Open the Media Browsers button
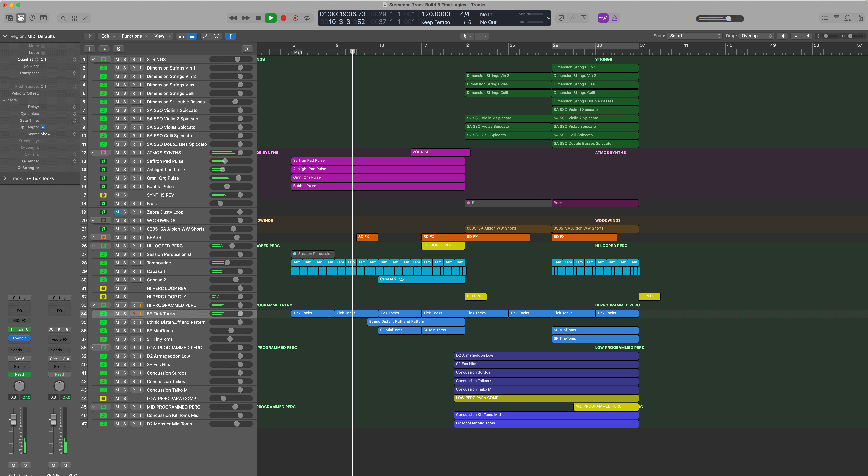 click(x=859, y=18)
